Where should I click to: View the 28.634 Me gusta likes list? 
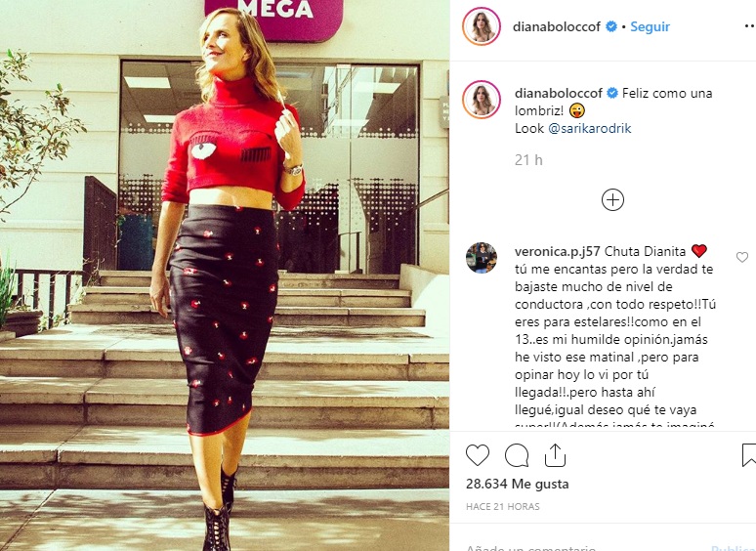518,484
